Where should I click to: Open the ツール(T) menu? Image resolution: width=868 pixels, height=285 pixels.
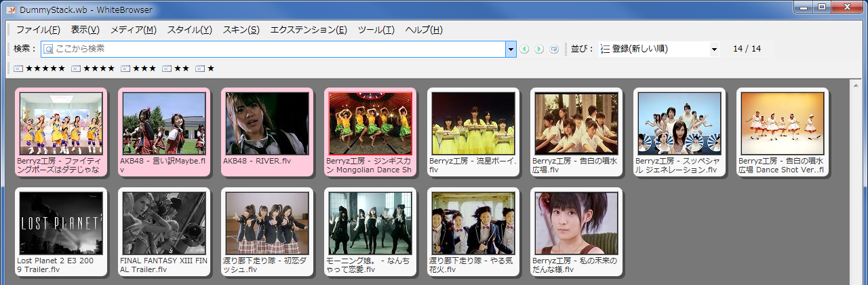(376, 30)
